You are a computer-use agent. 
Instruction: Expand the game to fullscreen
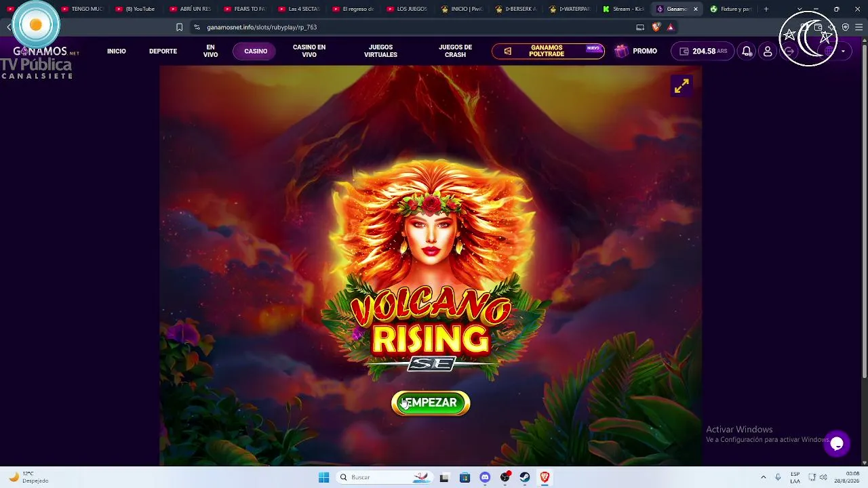(682, 85)
